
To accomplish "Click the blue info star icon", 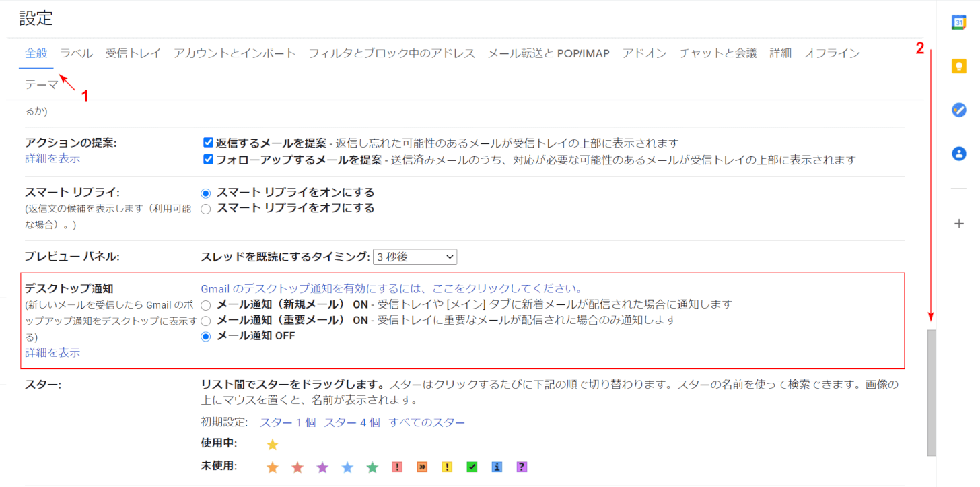I will point(497,467).
